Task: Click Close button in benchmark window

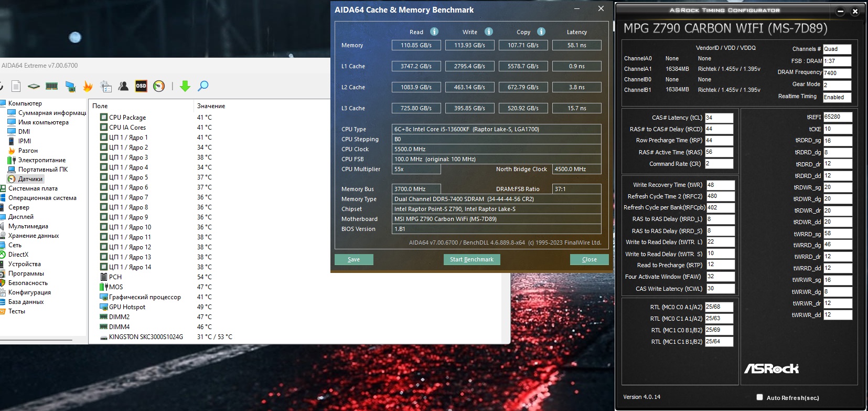Action: coord(590,259)
